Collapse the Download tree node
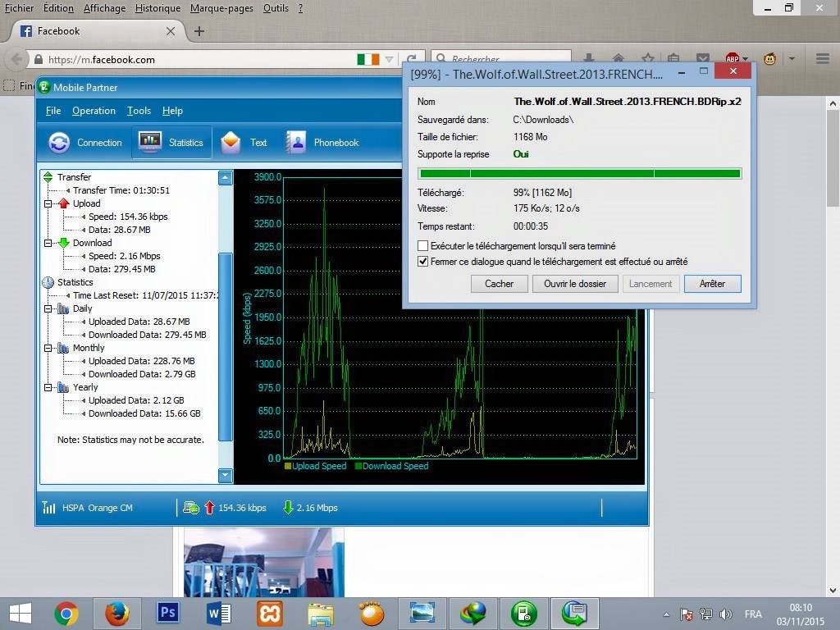 coord(48,243)
